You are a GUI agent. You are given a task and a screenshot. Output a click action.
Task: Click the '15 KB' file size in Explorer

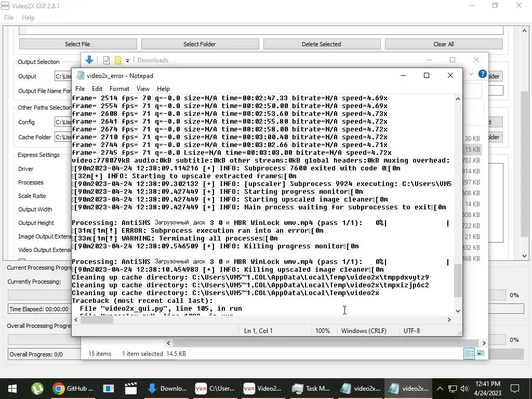click(473, 149)
